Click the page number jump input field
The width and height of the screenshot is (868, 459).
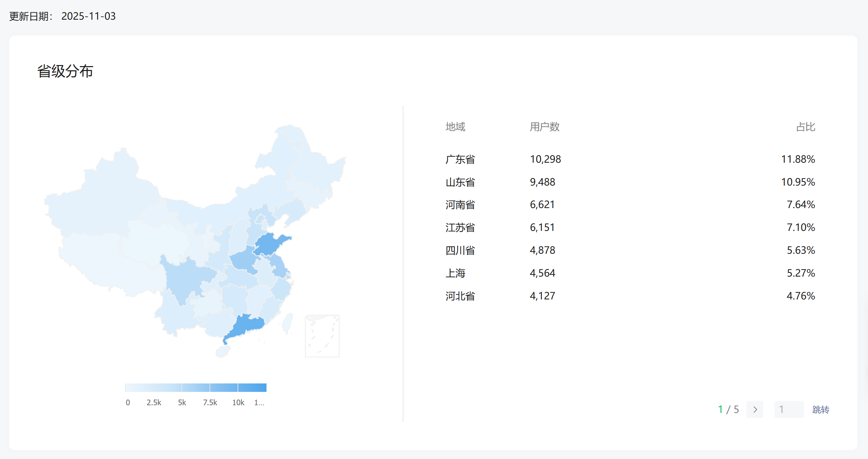tap(789, 409)
